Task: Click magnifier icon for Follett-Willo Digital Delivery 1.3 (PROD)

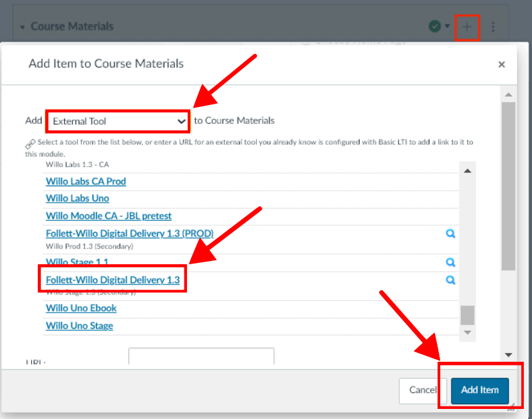Action: (450, 233)
